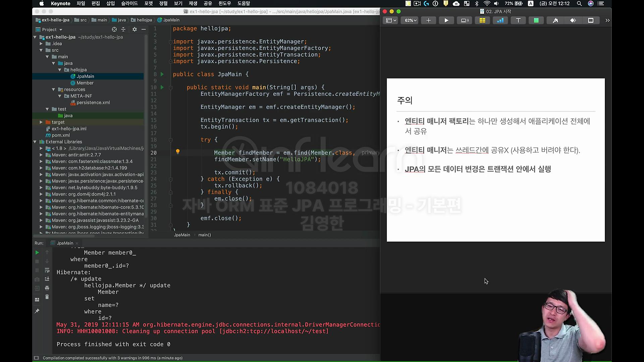Click the yellow intention lightbulb on line 20
Viewport: 644px width, 362px height.
click(x=178, y=152)
